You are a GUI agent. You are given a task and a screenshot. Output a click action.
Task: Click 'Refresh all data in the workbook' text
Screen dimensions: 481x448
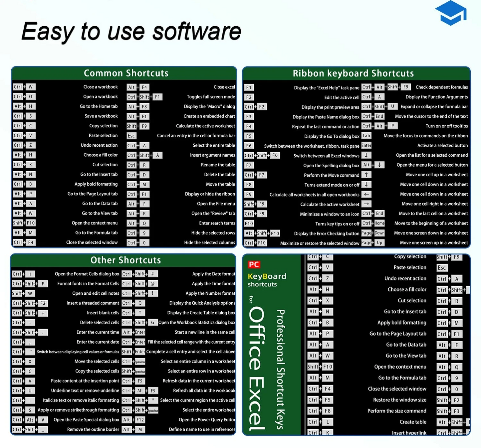click(204, 390)
